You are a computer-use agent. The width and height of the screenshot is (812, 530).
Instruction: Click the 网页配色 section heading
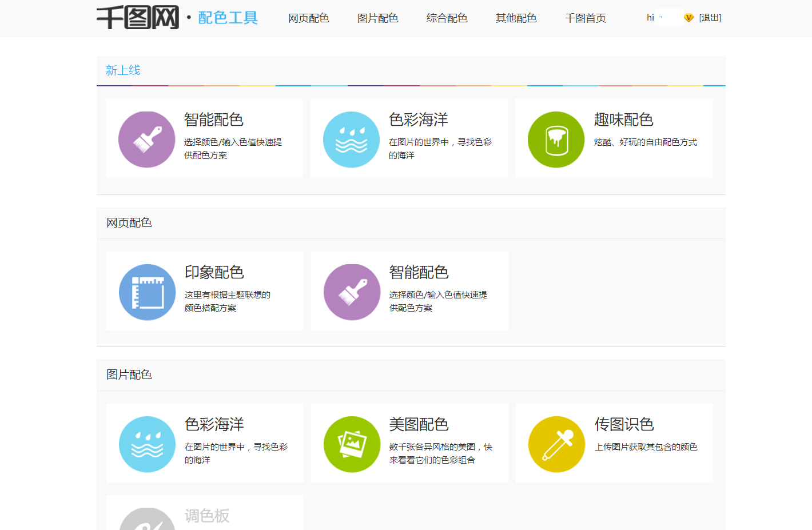click(x=129, y=223)
